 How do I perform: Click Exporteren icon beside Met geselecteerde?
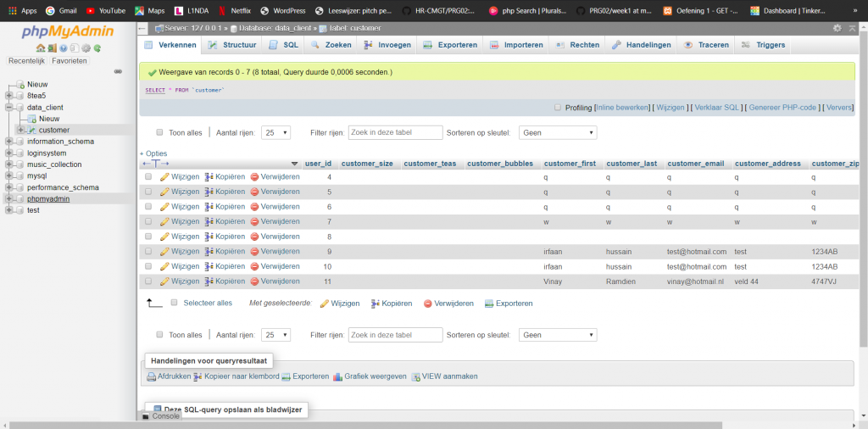tap(489, 304)
